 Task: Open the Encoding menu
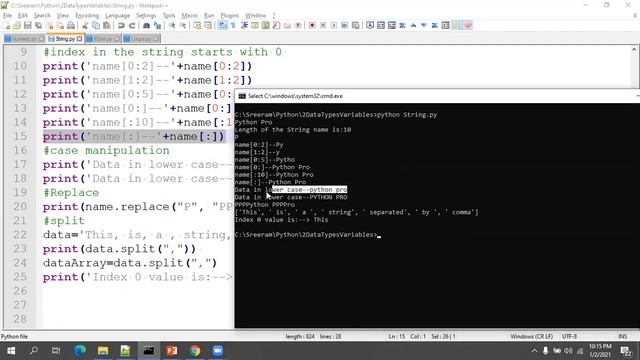(x=87, y=16)
